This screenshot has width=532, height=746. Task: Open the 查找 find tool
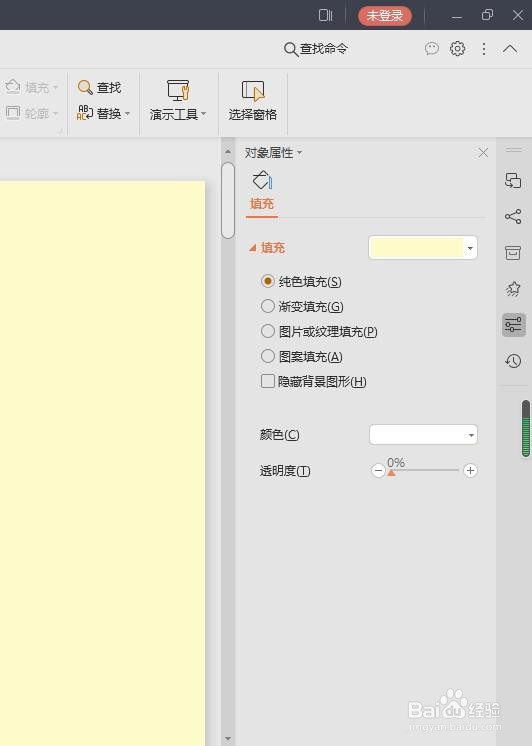(x=99, y=88)
